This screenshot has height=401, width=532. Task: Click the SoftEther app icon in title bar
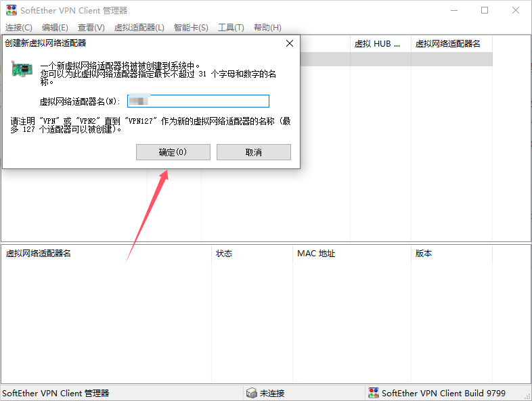tap(11, 10)
